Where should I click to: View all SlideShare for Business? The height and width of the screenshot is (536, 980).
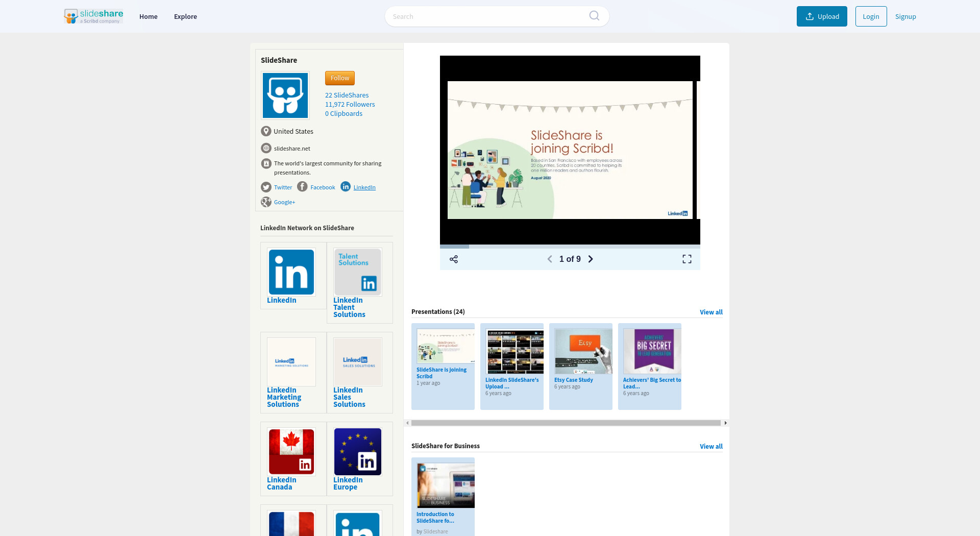click(711, 447)
